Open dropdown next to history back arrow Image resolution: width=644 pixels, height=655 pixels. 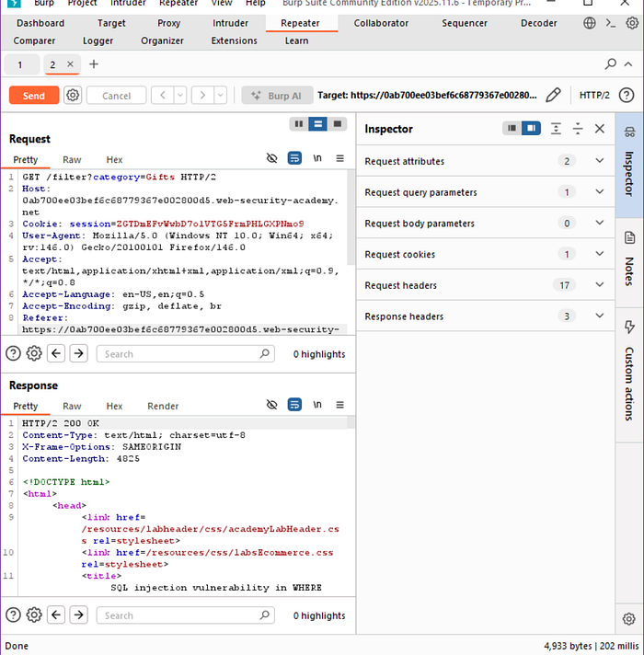tap(180, 96)
